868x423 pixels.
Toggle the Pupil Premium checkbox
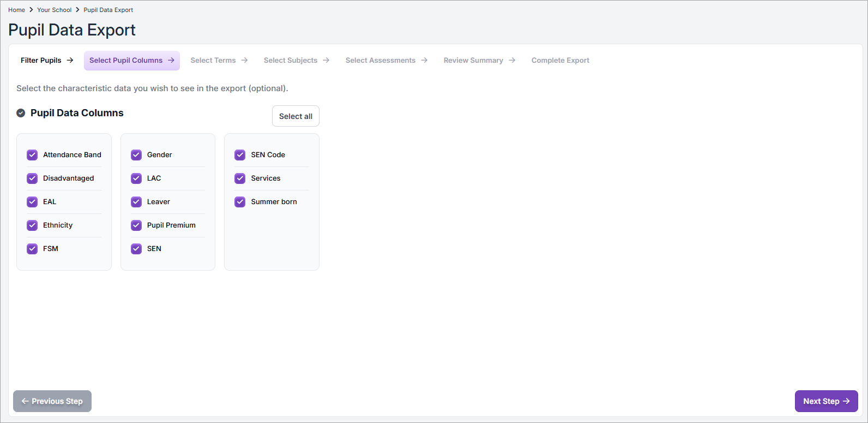pos(136,225)
